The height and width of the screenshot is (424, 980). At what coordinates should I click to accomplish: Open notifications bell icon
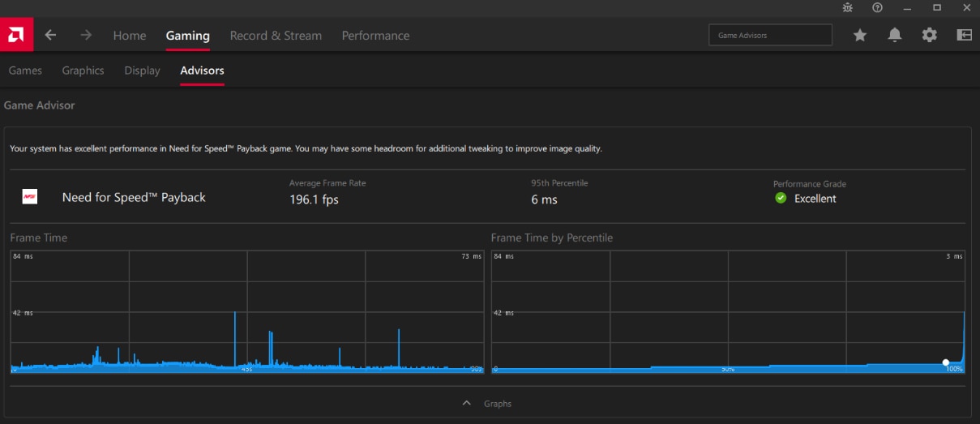(895, 35)
